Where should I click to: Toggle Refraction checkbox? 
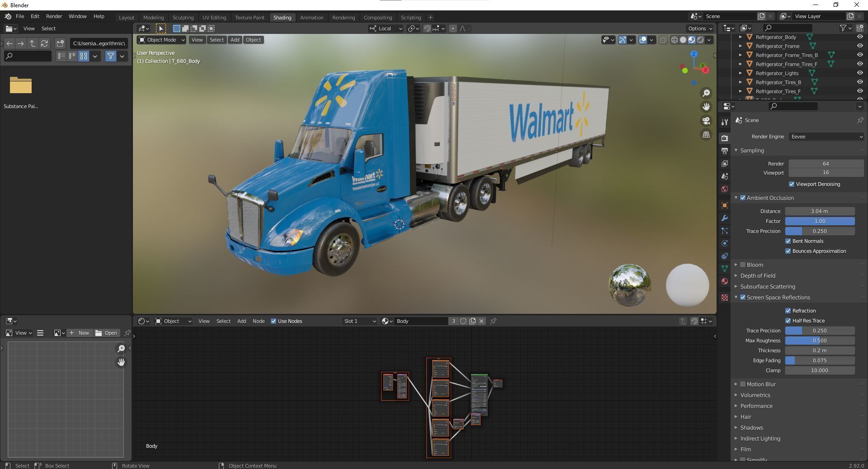pos(788,311)
